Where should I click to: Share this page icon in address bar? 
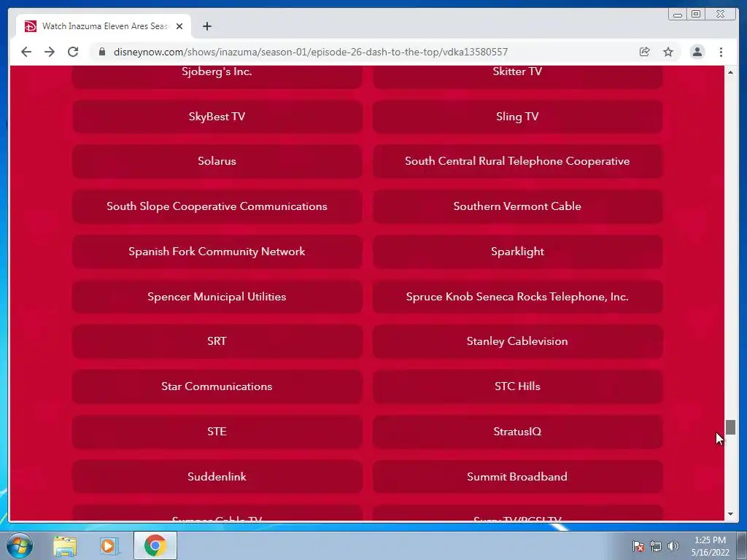[x=645, y=52]
